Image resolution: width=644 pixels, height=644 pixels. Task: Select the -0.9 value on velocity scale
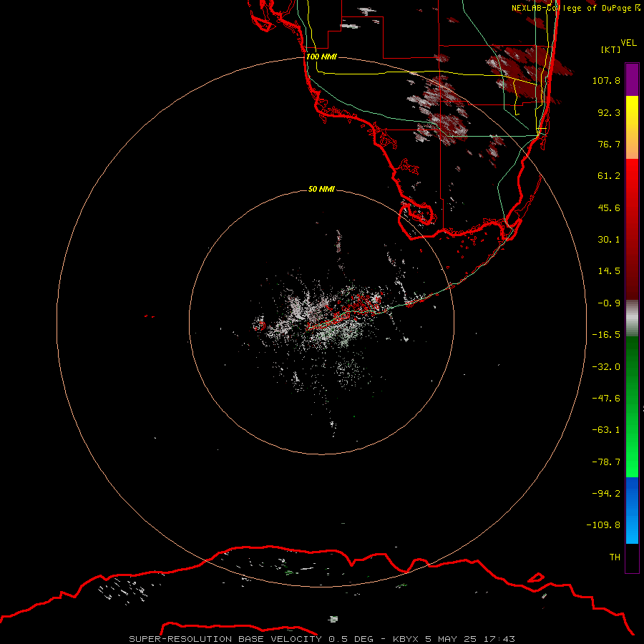609,303
